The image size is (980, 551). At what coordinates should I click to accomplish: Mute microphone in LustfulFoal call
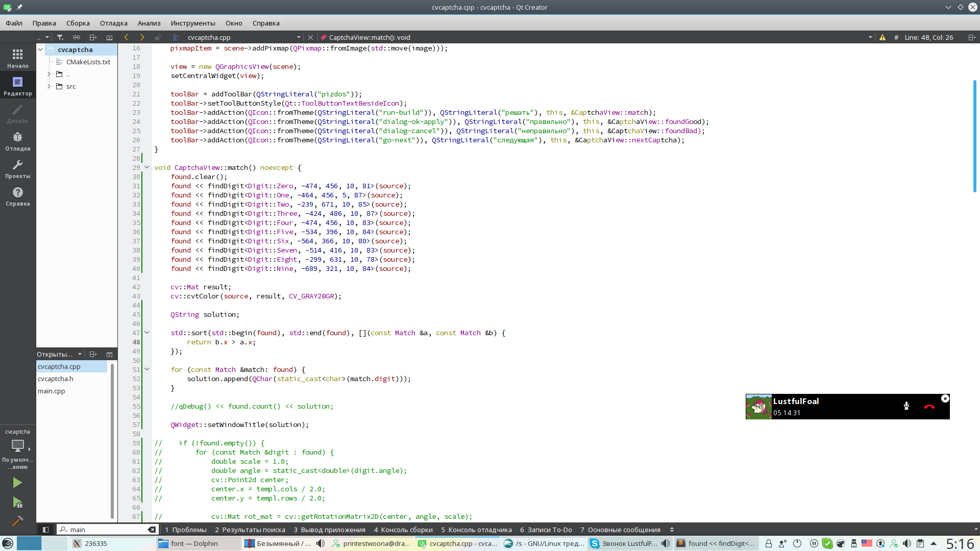tap(906, 406)
